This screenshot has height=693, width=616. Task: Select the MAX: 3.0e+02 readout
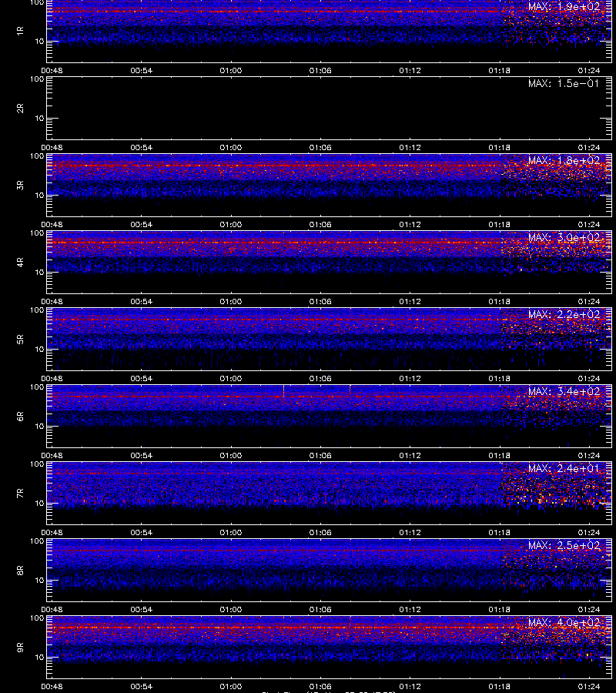tap(564, 238)
